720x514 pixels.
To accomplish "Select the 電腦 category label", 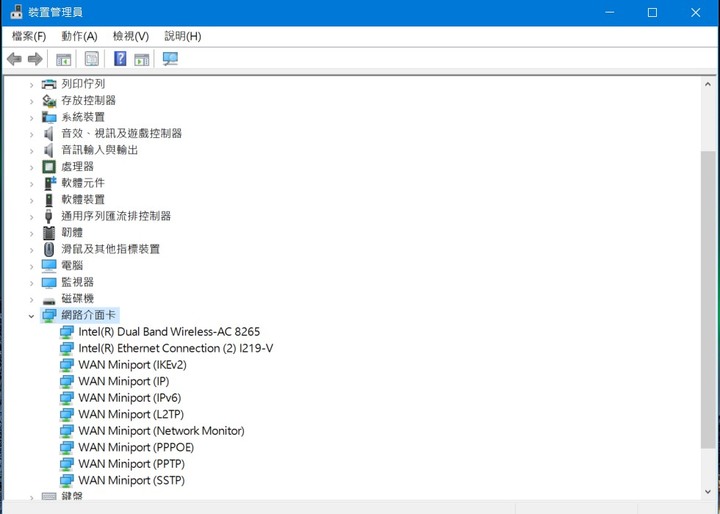I will pyautogui.click(x=72, y=265).
